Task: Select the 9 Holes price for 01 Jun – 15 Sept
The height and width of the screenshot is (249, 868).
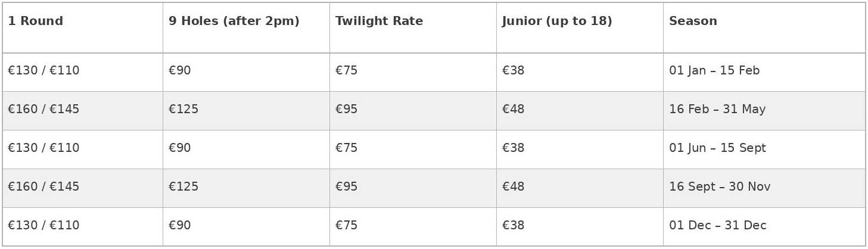Action: (x=179, y=148)
